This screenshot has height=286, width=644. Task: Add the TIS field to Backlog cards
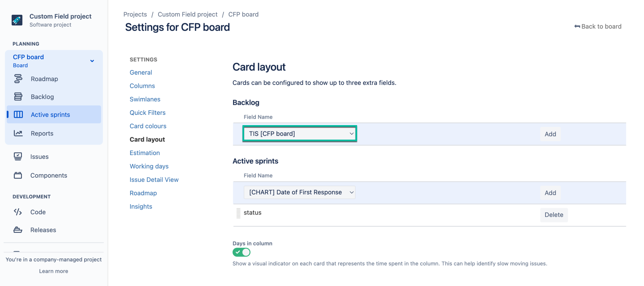coord(550,134)
